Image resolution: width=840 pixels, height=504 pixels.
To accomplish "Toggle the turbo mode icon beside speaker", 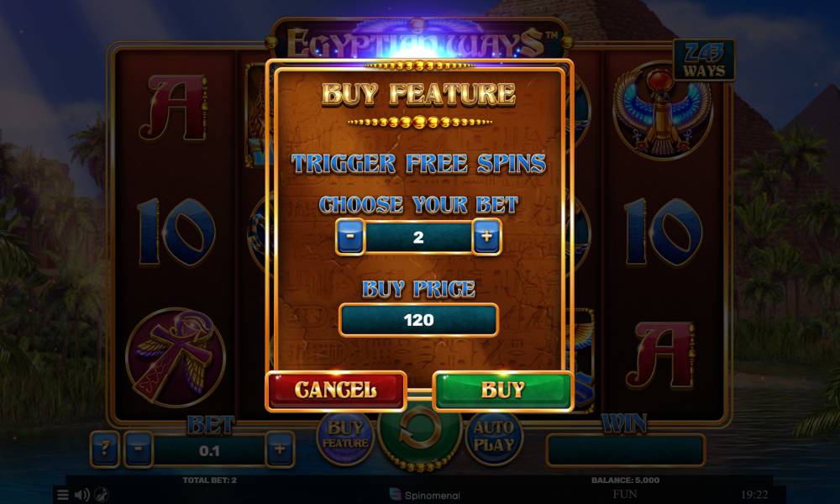I will coord(102,495).
